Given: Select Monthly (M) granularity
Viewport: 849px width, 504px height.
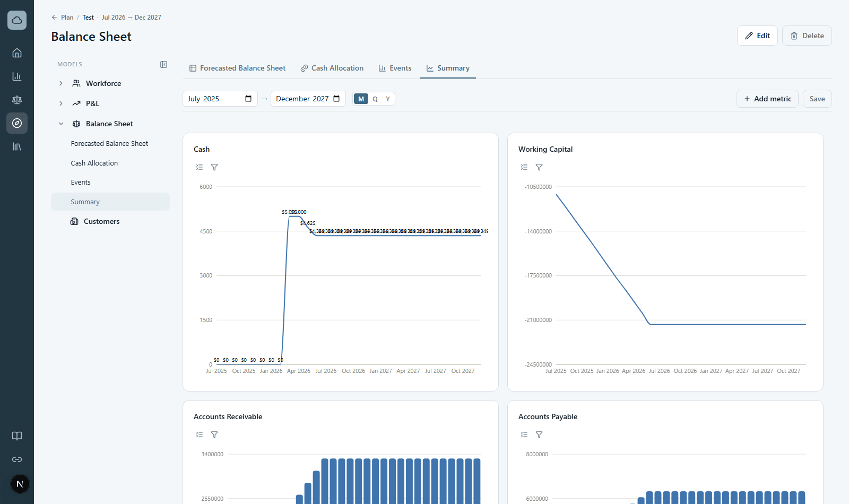Looking at the screenshot, I should tap(361, 99).
